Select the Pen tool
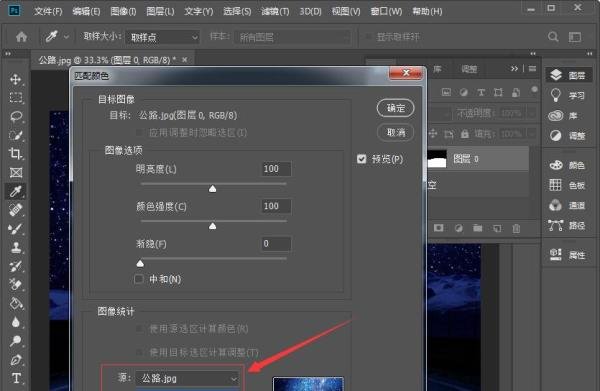The width and height of the screenshot is (600, 391). coord(16,360)
